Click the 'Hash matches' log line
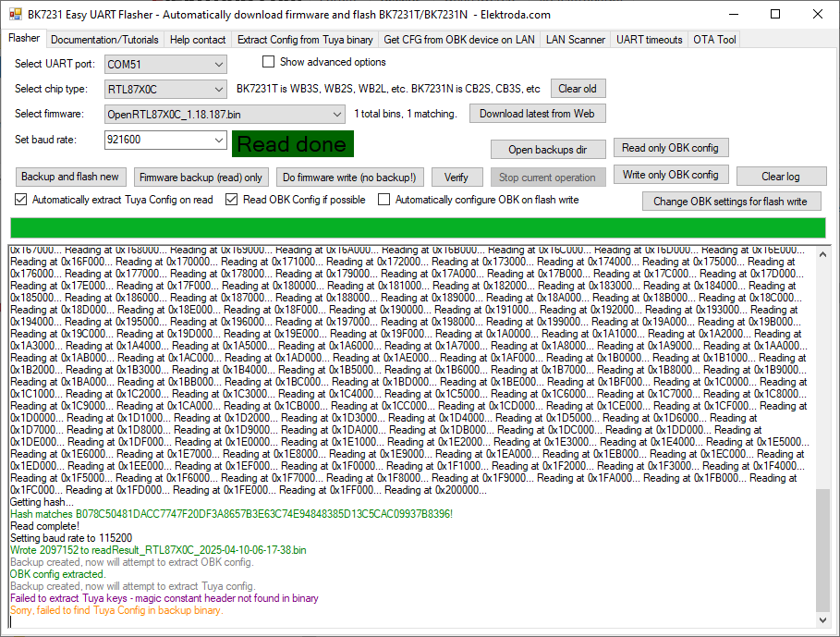The image size is (840, 637). [x=231, y=514]
